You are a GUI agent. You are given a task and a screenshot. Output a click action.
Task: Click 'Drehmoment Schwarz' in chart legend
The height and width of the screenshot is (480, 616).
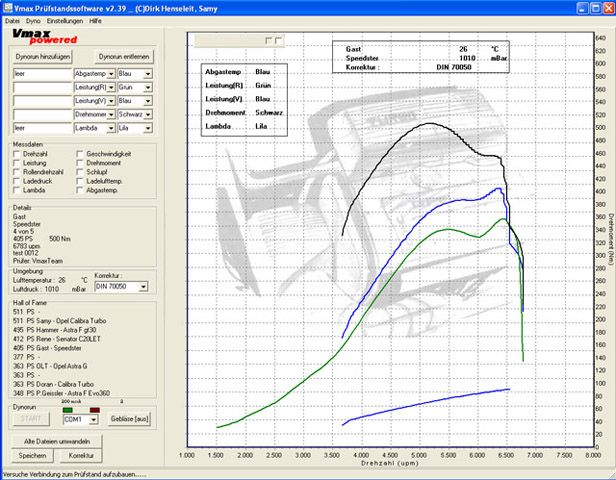tap(244, 113)
